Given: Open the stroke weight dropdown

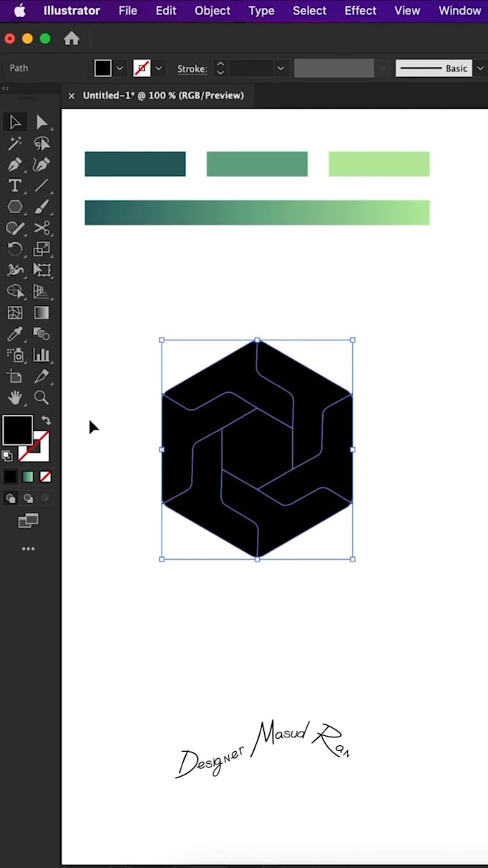Looking at the screenshot, I should pos(281,69).
